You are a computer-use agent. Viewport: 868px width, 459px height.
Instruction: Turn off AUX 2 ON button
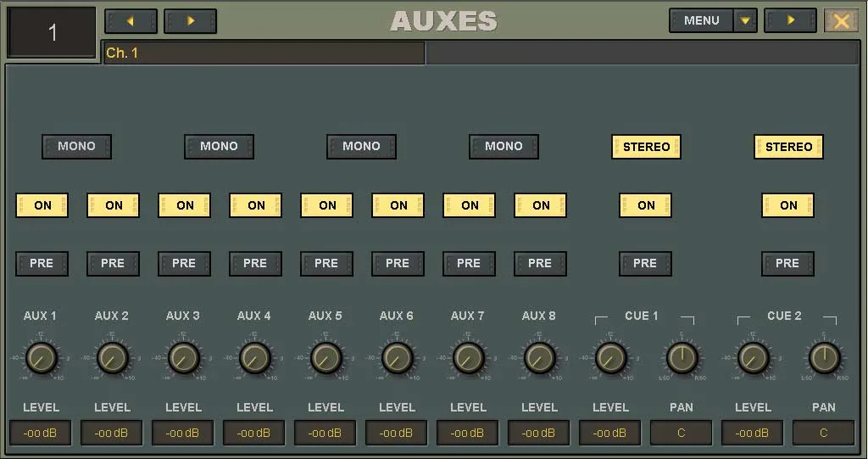click(x=114, y=205)
